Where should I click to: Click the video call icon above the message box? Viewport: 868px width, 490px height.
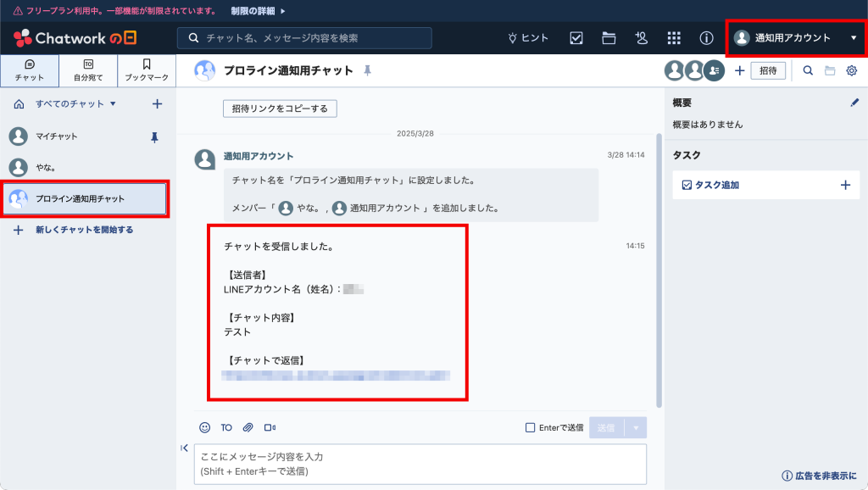(271, 427)
